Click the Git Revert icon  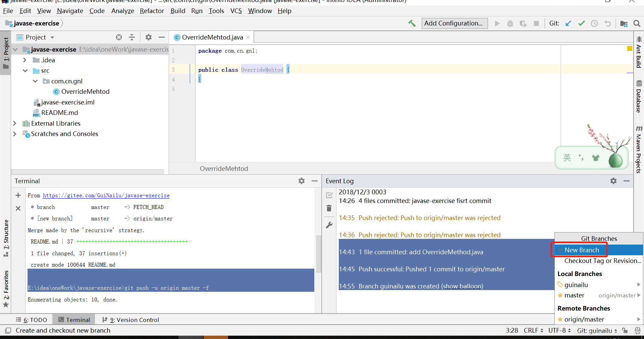click(x=608, y=23)
